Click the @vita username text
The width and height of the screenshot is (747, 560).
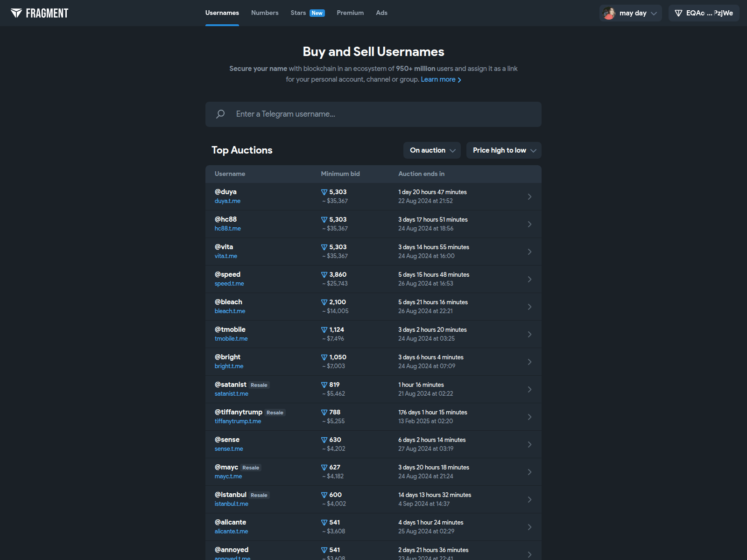tap(224, 247)
